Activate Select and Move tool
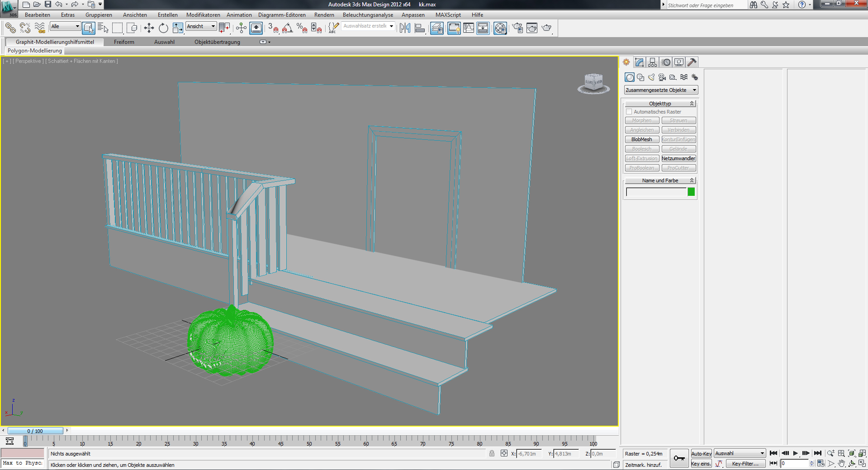 149,28
